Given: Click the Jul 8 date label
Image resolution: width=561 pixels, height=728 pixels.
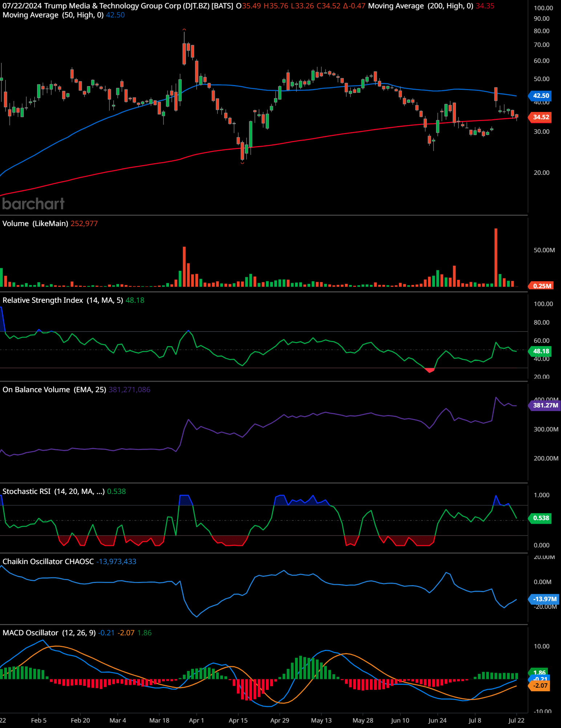Looking at the screenshot, I should (475, 720).
